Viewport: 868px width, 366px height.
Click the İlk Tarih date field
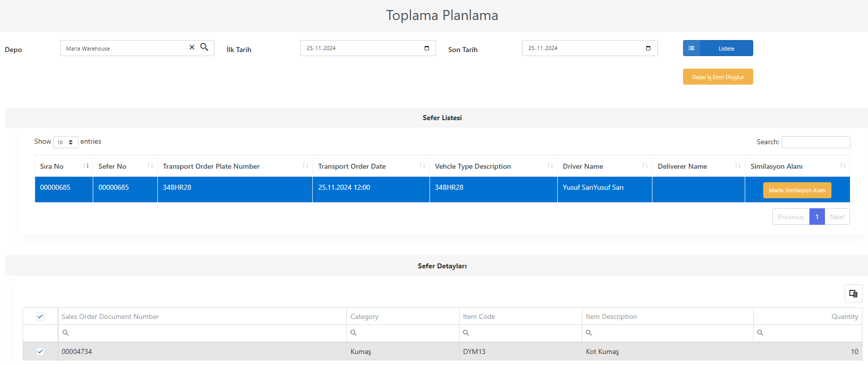pyautogui.click(x=368, y=48)
